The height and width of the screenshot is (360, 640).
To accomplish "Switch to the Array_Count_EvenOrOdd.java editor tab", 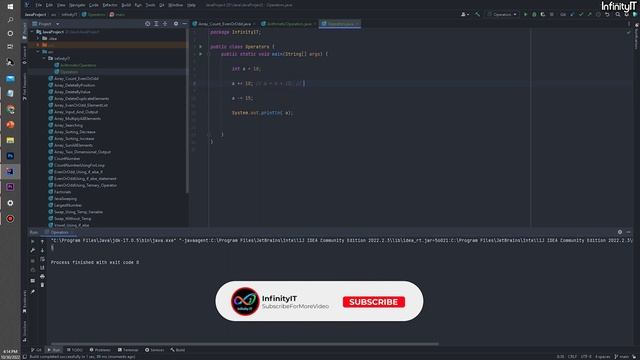I will [x=224, y=24].
